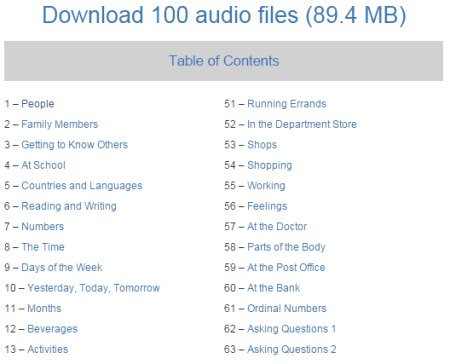Open Days of the Week lesson
This screenshot has width=450, height=364.
click(x=62, y=267)
